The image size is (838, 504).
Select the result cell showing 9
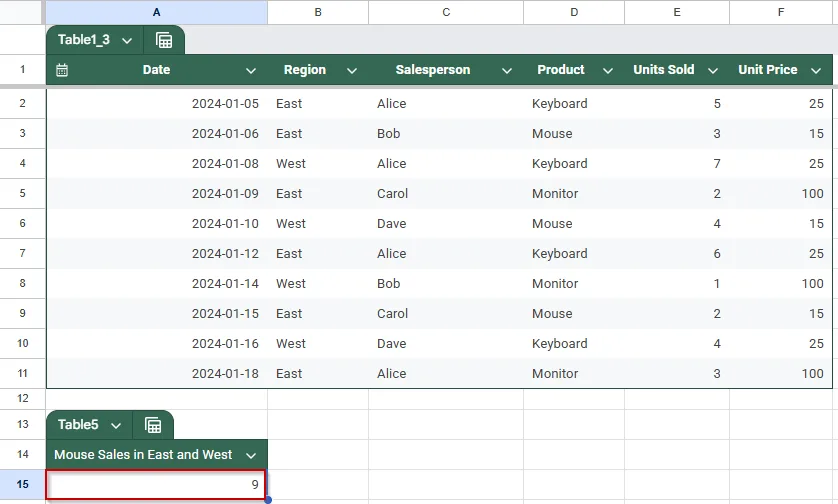pyautogui.click(x=156, y=485)
